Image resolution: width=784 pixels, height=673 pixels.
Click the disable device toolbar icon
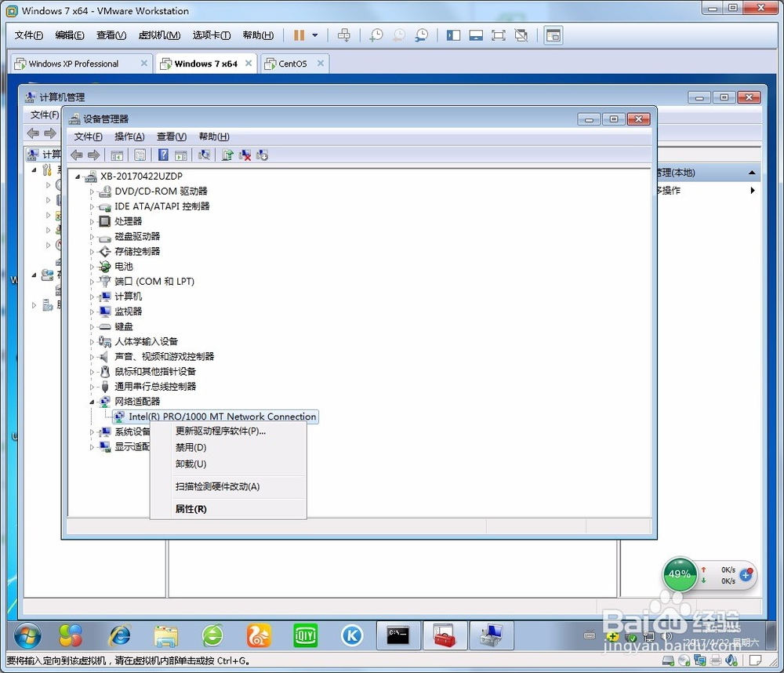pyautogui.click(x=262, y=155)
